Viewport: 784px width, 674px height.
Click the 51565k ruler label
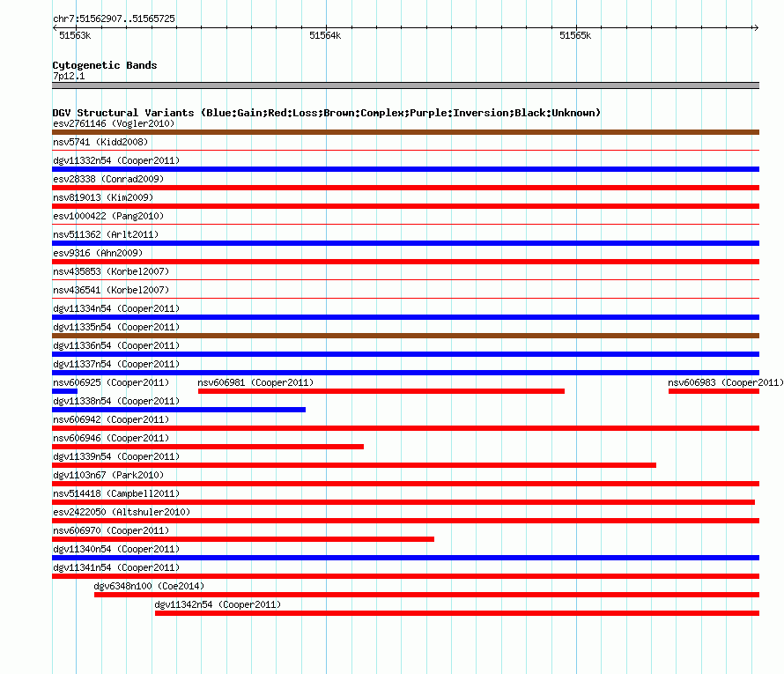[575, 35]
